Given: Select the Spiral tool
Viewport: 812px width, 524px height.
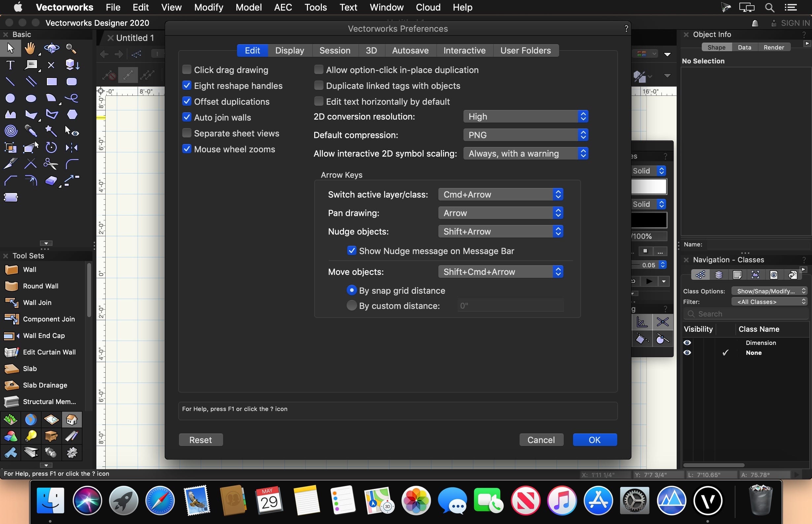Looking at the screenshot, I should (x=11, y=131).
